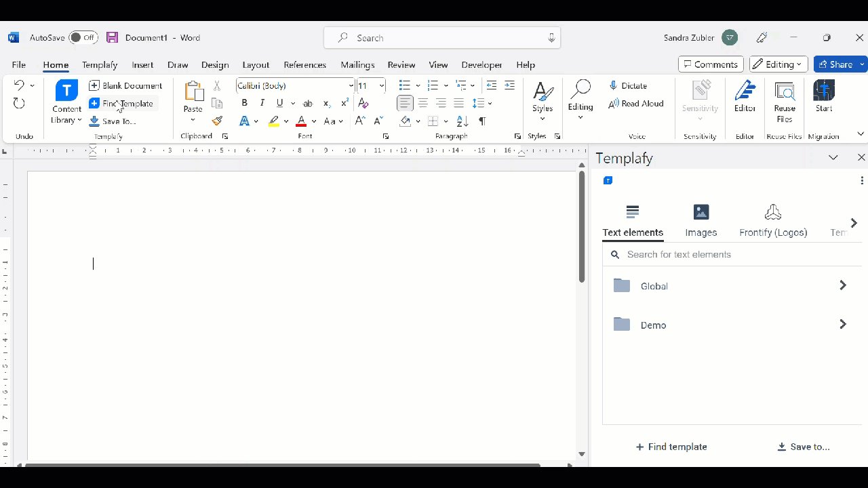Expand the Global folder
Screen dimensions: 868x488
pyautogui.click(x=843, y=286)
